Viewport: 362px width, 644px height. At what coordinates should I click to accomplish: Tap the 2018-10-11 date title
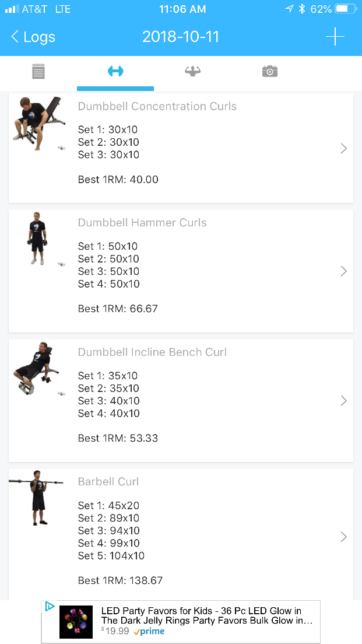(x=181, y=37)
